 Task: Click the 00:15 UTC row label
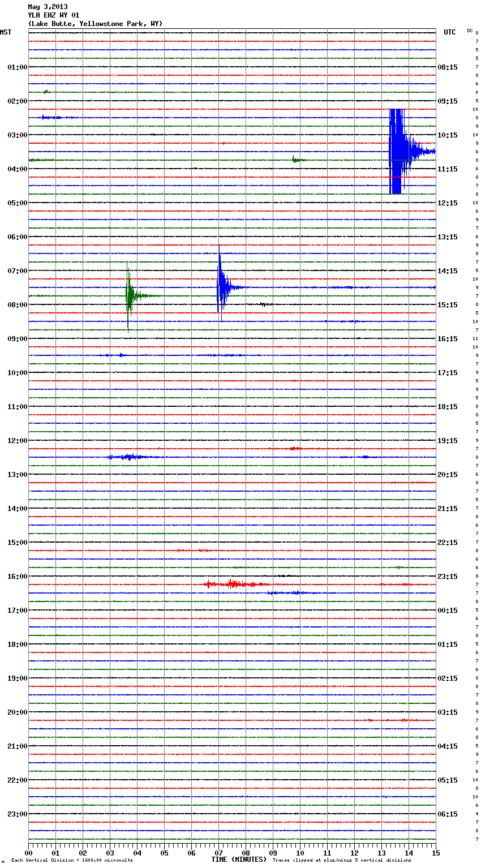point(448,611)
